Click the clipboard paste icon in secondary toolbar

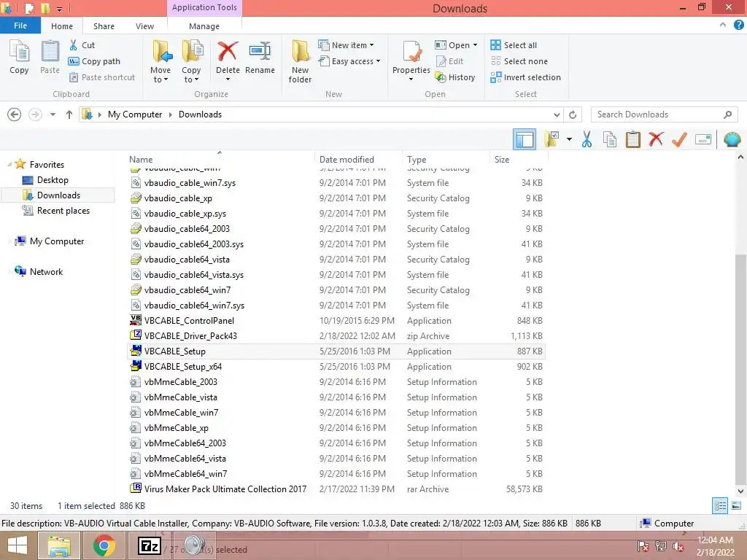pos(633,139)
